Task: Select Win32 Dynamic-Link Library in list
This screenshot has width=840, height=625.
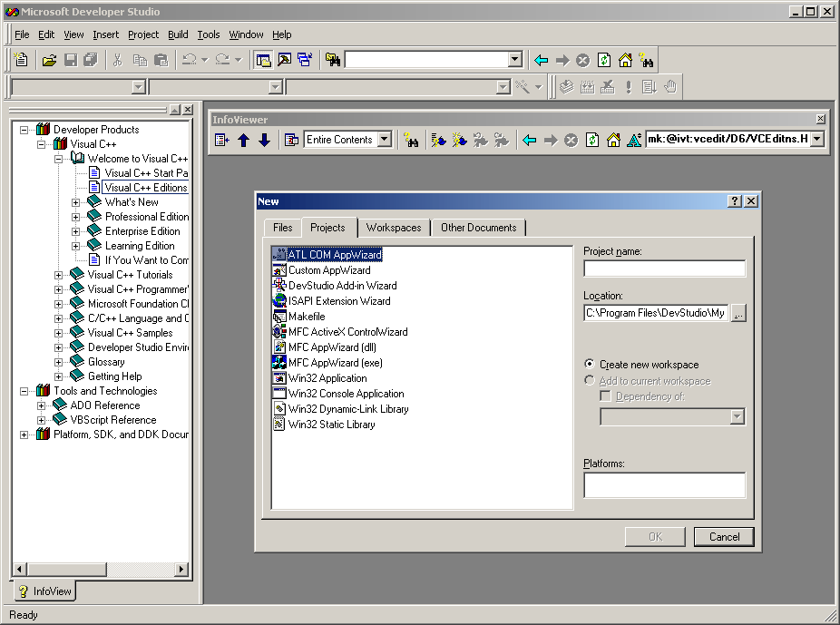Action: (348, 409)
